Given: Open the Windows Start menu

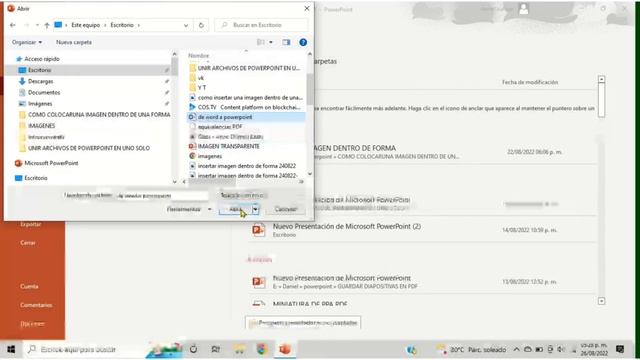Looking at the screenshot, I should click(x=11, y=349).
